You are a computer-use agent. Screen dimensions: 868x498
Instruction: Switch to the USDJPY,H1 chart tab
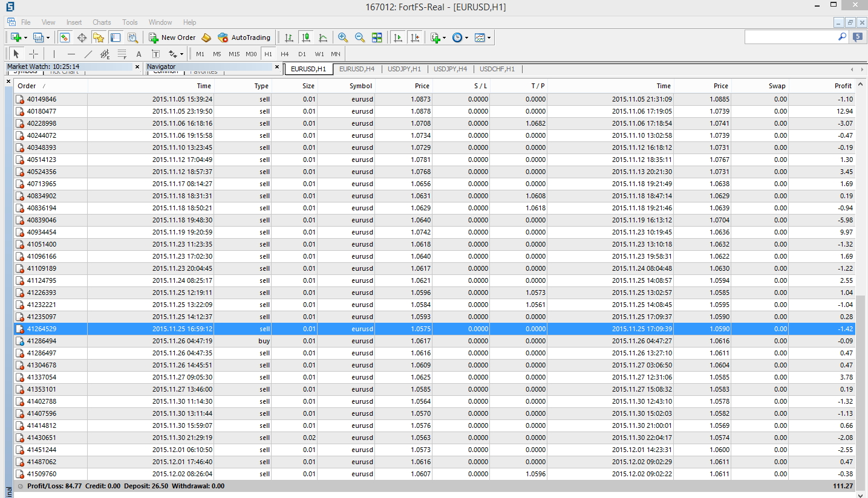coord(404,69)
